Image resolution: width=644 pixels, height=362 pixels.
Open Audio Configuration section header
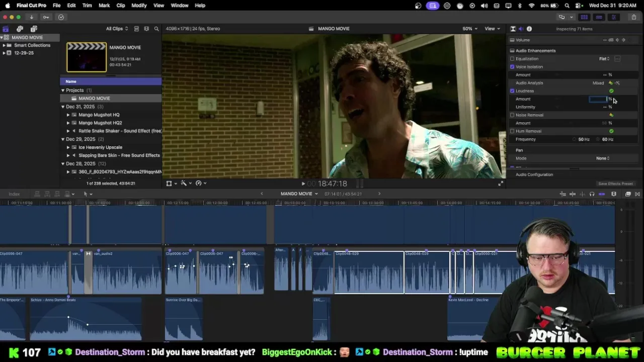point(534,174)
